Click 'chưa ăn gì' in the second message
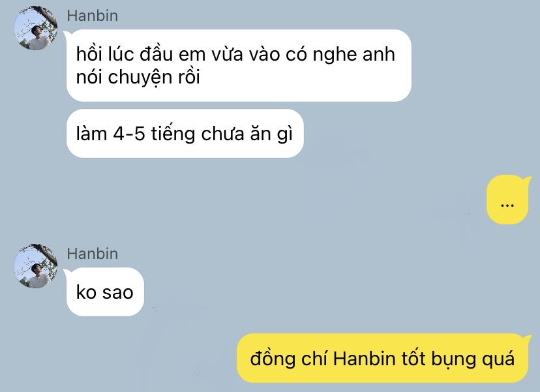The height and width of the screenshot is (392, 540). (247, 134)
